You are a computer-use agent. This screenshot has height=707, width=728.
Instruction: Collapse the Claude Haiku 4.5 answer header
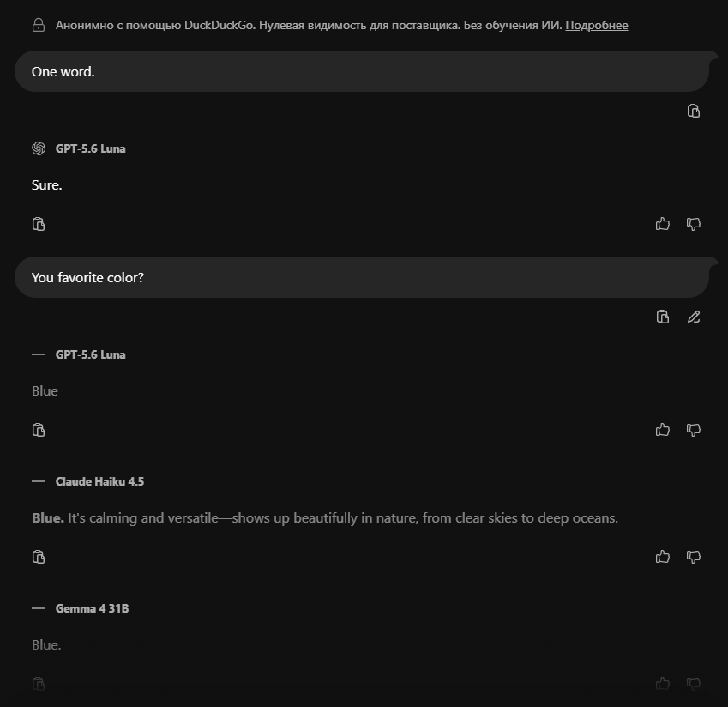click(x=39, y=481)
